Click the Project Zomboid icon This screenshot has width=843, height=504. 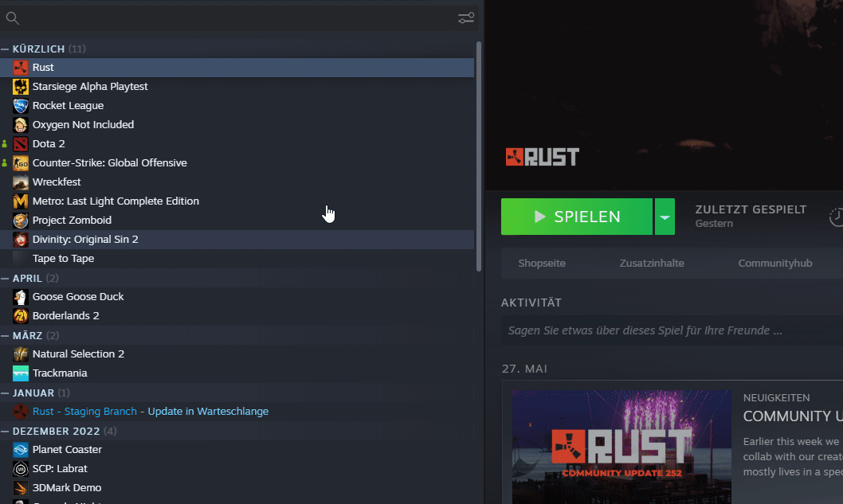[x=21, y=221]
